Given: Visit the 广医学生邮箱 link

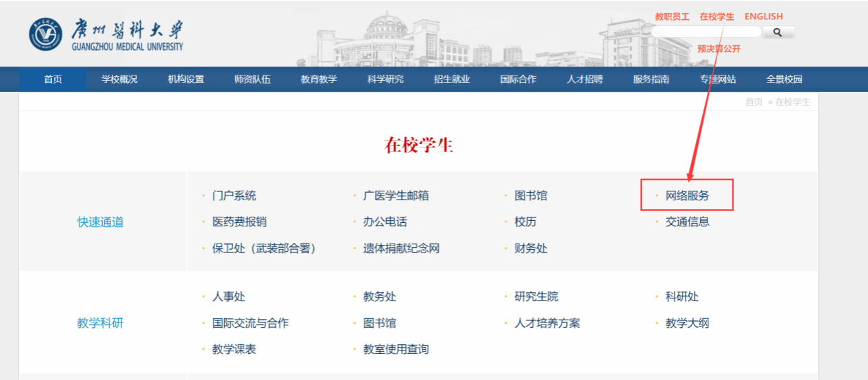Looking at the screenshot, I should point(396,195).
